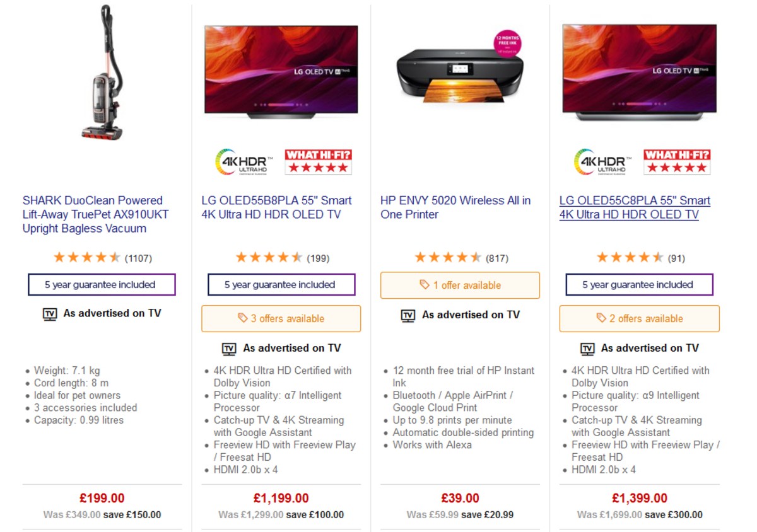This screenshot has height=532, width=757.
Task: Expand '3 offers available' on the OLED55B8PLA
Action: click(x=281, y=318)
